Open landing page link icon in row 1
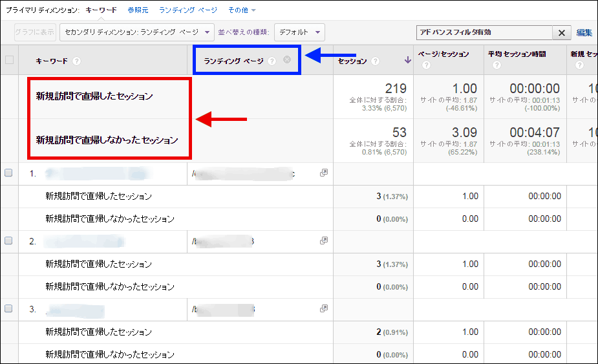This screenshot has height=364, width=598. (x=324, y=173)
